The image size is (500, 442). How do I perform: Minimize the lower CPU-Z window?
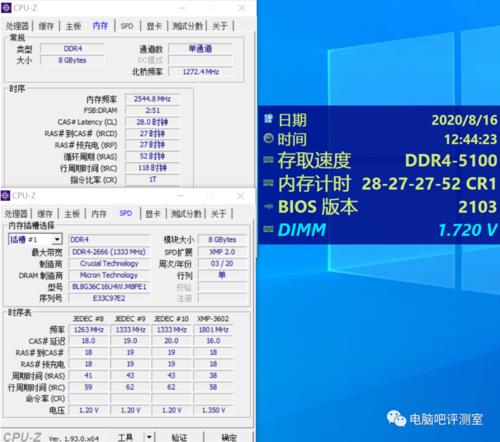click(181, 196)
